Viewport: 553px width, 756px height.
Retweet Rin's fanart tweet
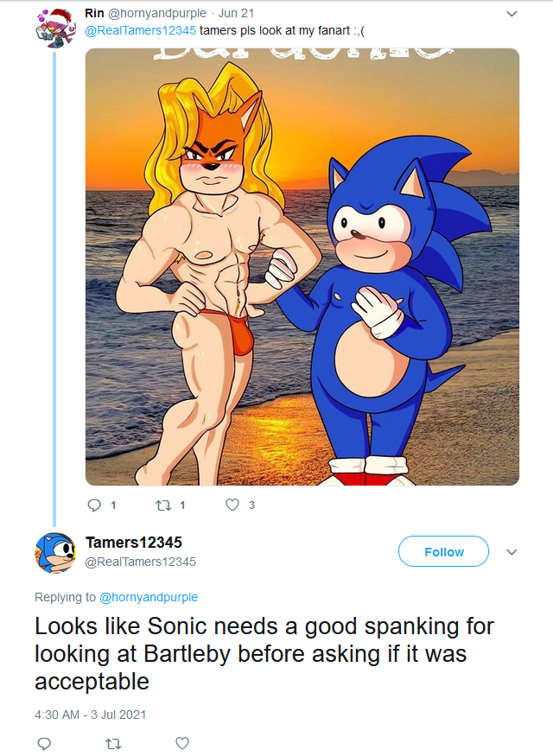click(x=162, y=505)
